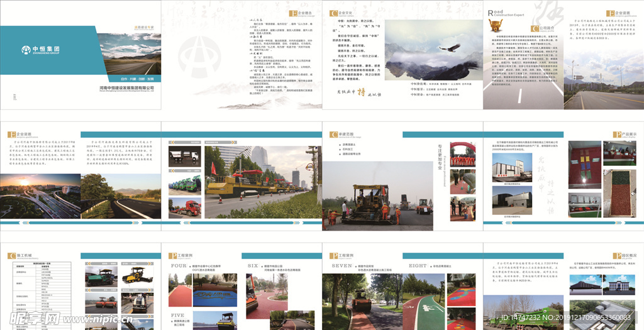The image size is (644, 330).
Task: Open the red inflatable arch ceremony photo
Action: (x=462, y=155)
